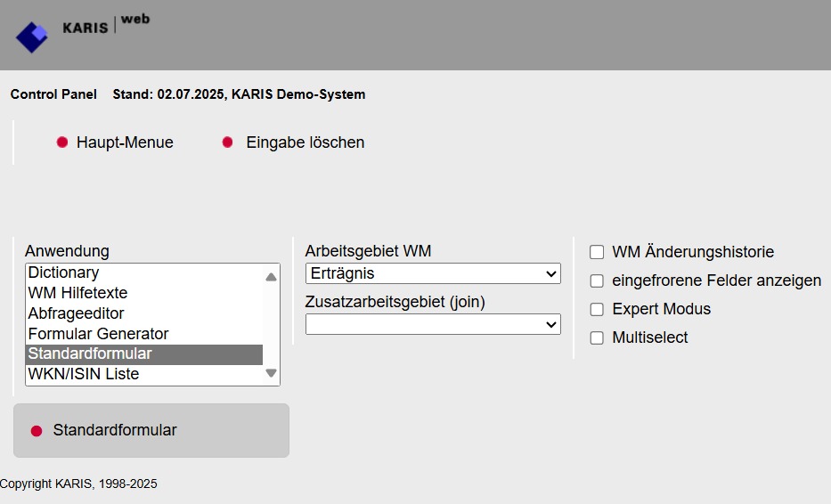Click the Standardformular button

click(151, 430)
